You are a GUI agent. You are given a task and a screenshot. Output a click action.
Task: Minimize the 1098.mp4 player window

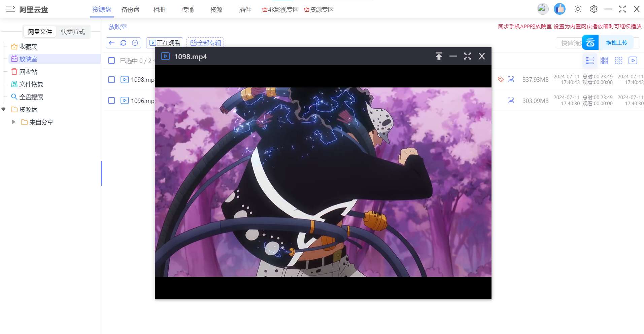(x=453, y=56)
